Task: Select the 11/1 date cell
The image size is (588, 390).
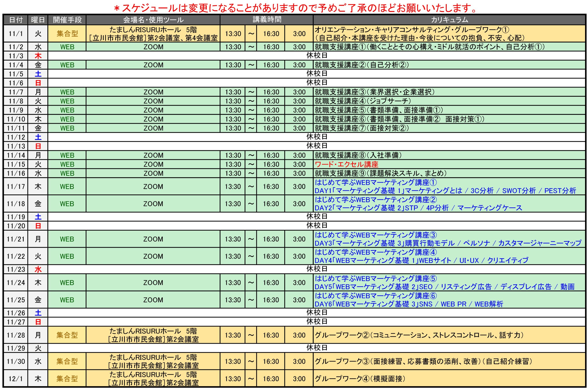Action: pos(16,34)
